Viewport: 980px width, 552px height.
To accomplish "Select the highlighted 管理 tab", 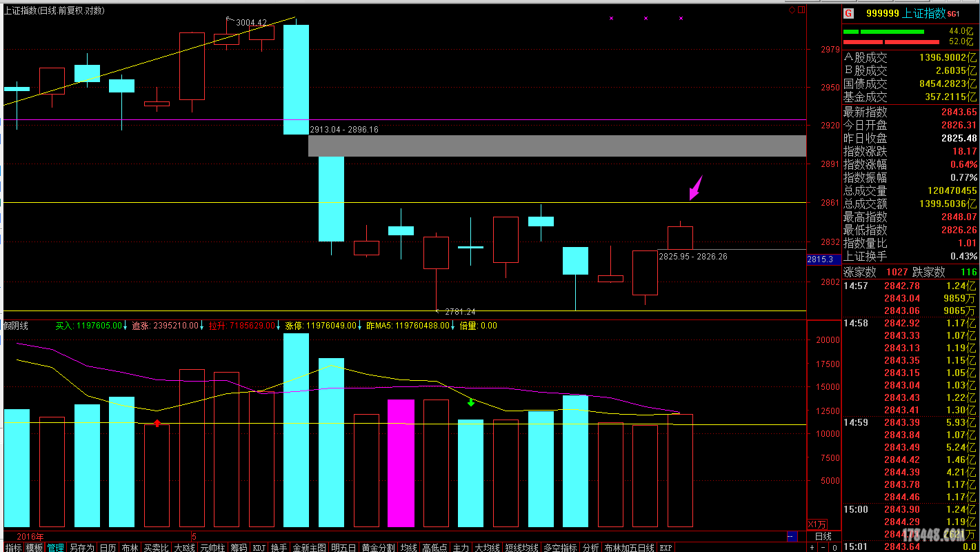I will click(x=56, y=547).
